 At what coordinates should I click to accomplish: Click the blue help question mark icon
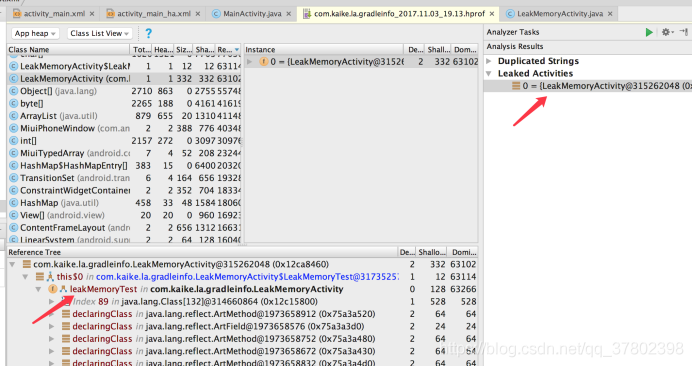click(x=148, y=33)
